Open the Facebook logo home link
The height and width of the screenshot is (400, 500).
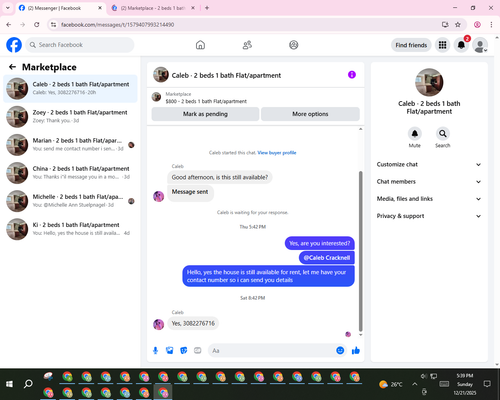click(14, 45)
